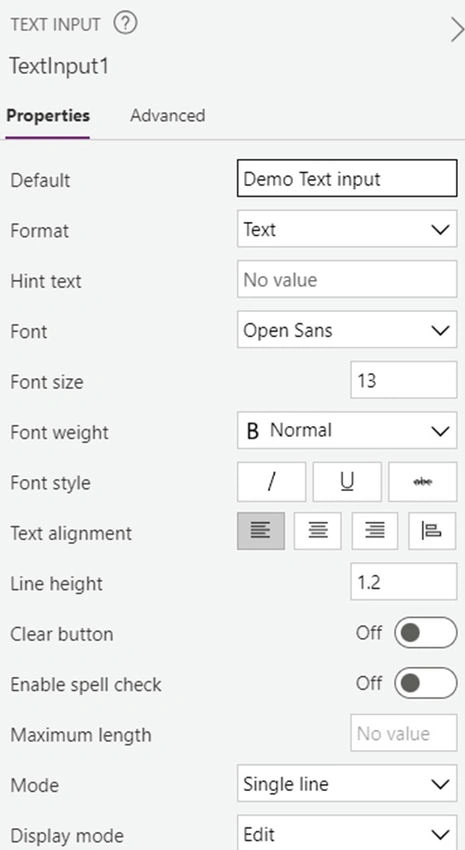Enable the spell check toggle

425,683
